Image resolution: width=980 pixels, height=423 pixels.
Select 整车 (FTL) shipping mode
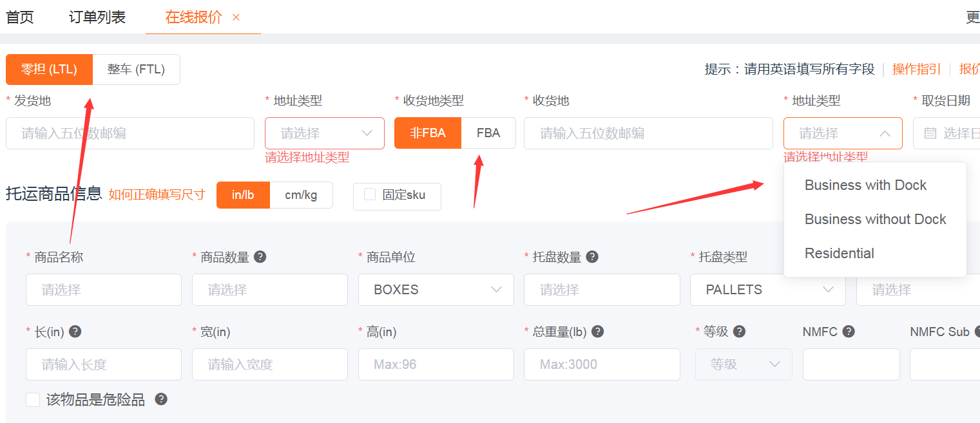[x=136, y=70]
